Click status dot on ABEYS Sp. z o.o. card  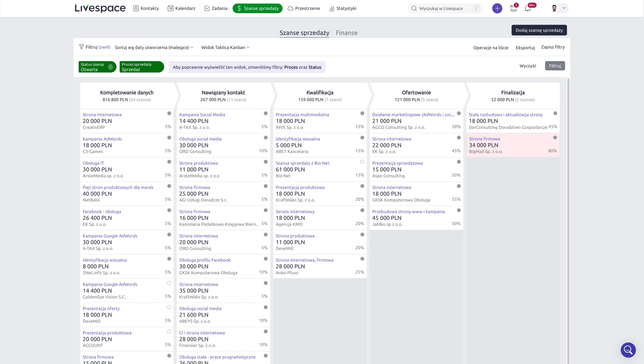coord(266,307)
